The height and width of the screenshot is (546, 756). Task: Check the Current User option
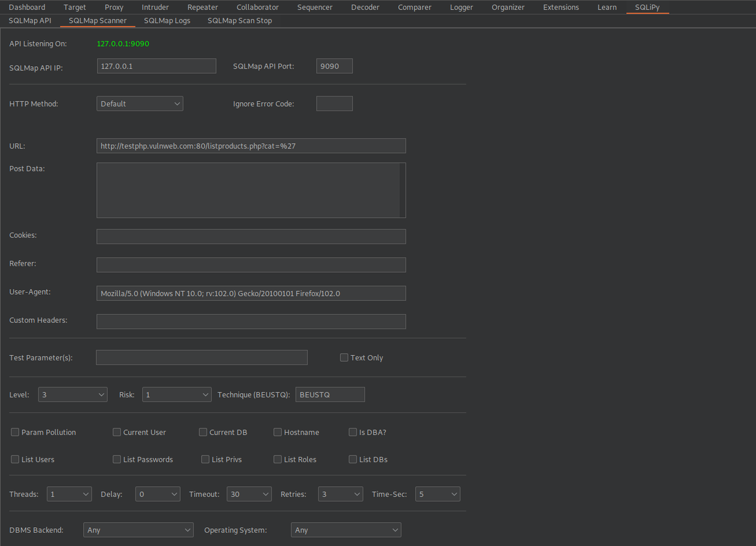(x=117, y=433)
